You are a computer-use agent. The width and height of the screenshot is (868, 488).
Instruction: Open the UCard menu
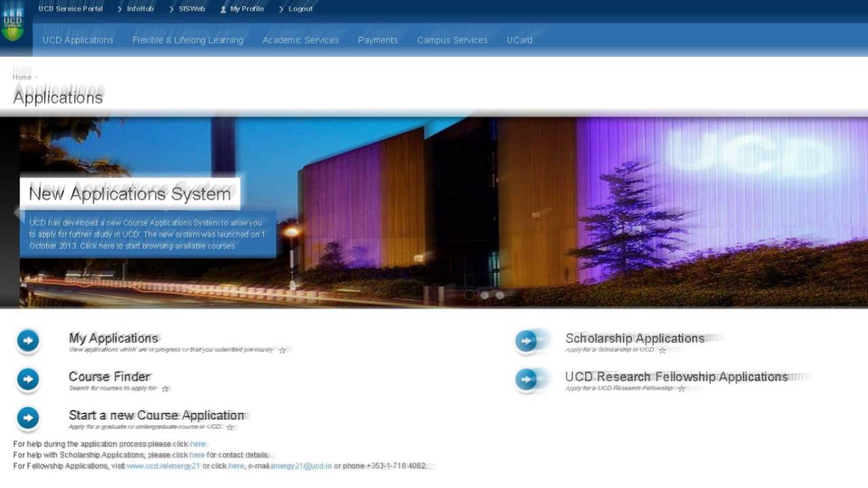519,40
